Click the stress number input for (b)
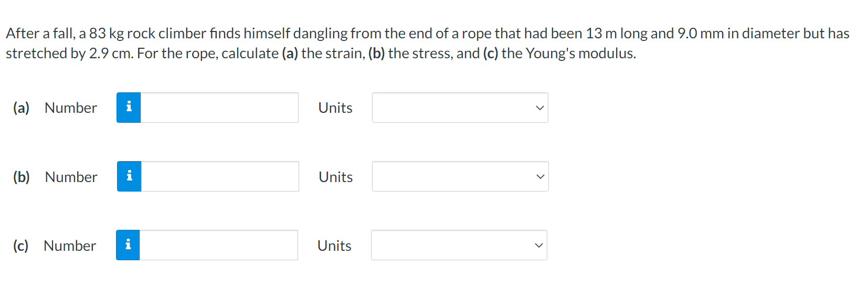Viewport: 868px width, 287px height. click(x=220, y=176)
